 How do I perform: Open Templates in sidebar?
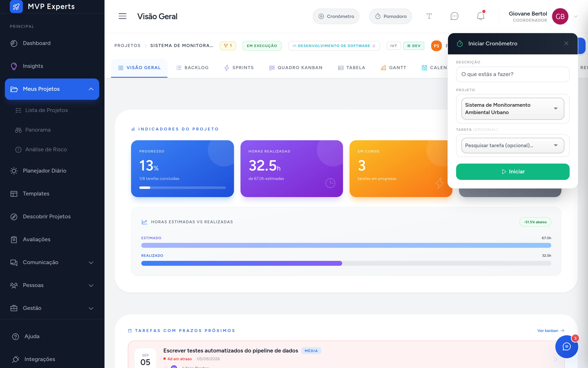tap(52, 194)
